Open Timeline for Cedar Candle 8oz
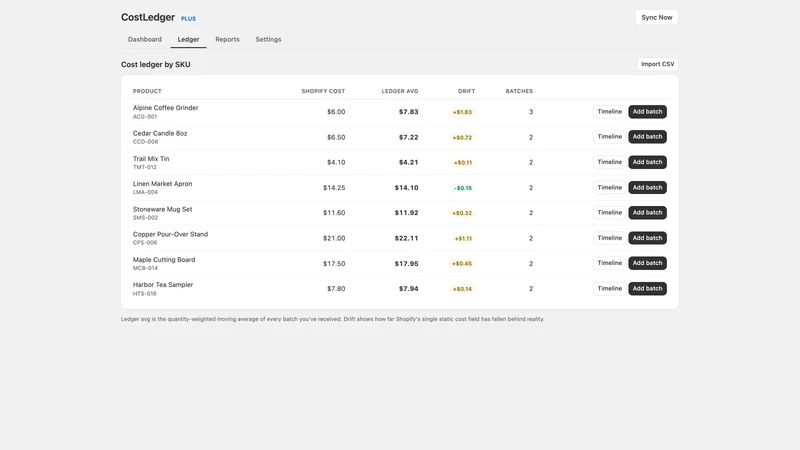This screenshot has width=800, height=450. click(x=609, y=137)
